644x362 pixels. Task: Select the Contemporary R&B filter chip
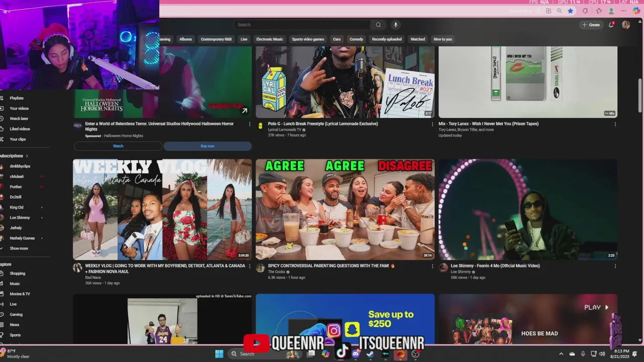tap(216, 39)
